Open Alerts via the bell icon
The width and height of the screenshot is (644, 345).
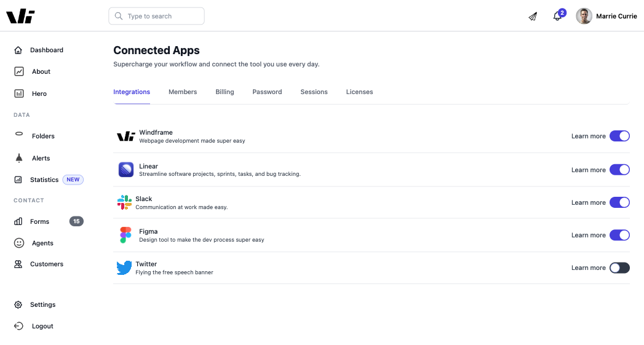(x=19, y=158)
